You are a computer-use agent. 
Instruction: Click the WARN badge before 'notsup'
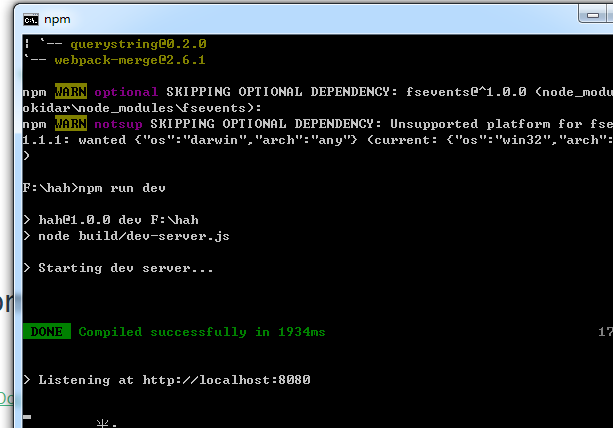pyautogui.click(x=71, y=124)
